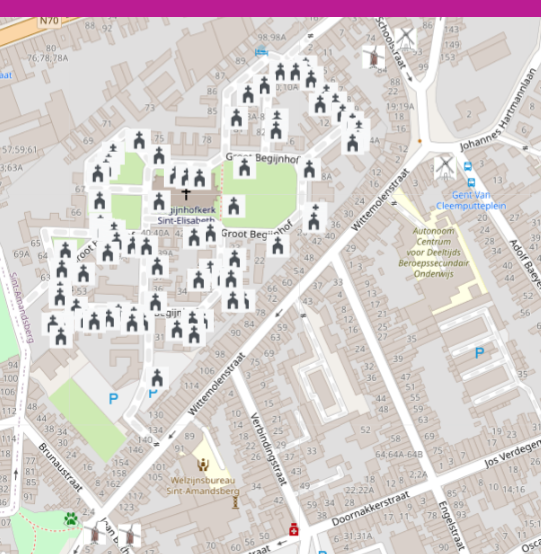Click the lower blue bus stop icon

coord(471,182)
